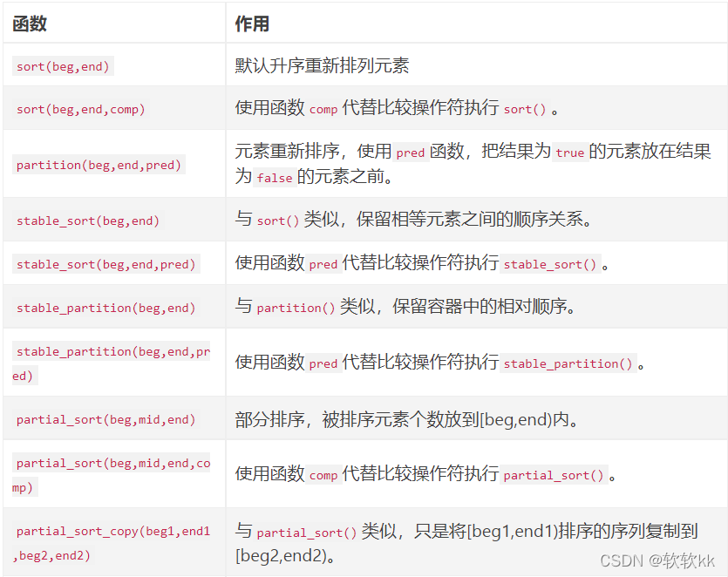Click inline code pred in the stable_sort row description
728x577 pixels.
323,264
